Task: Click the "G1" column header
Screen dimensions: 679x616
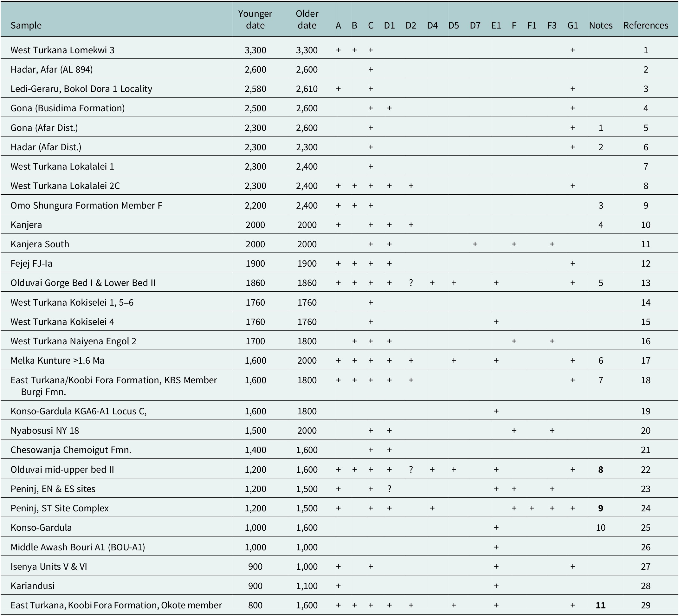Action: [x=572, y=26]
